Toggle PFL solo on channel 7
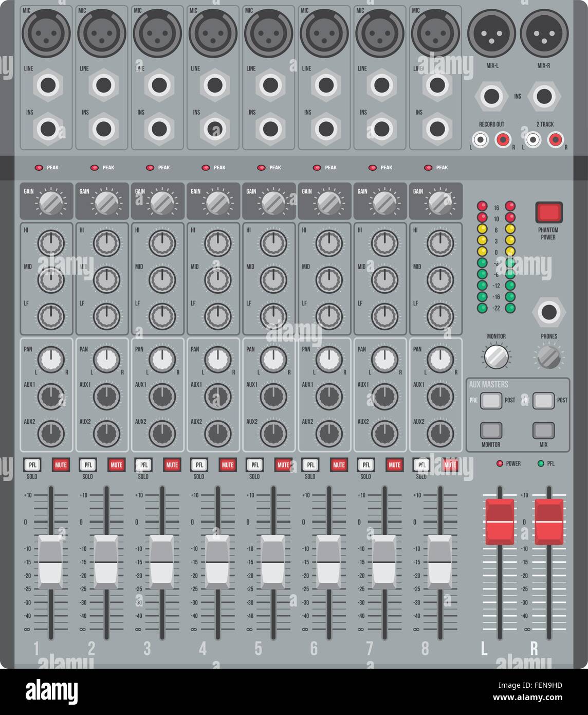Image resolution: width=588 pixels, height=715 pixels. (366, 465)
